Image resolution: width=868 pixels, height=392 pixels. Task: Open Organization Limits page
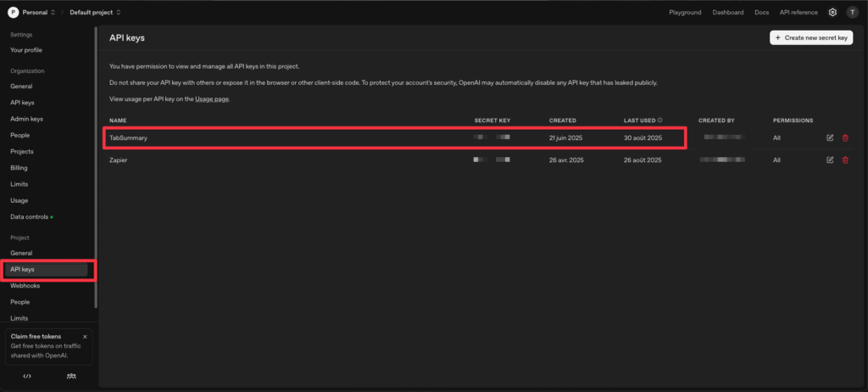pyautogui.click(x=19, y=184)
